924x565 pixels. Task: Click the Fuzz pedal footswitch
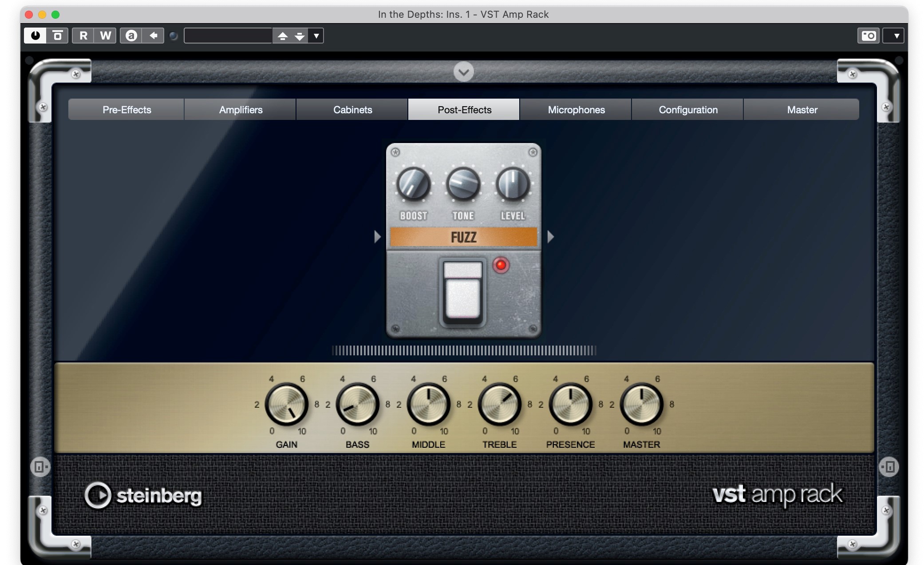coord(463,293)
